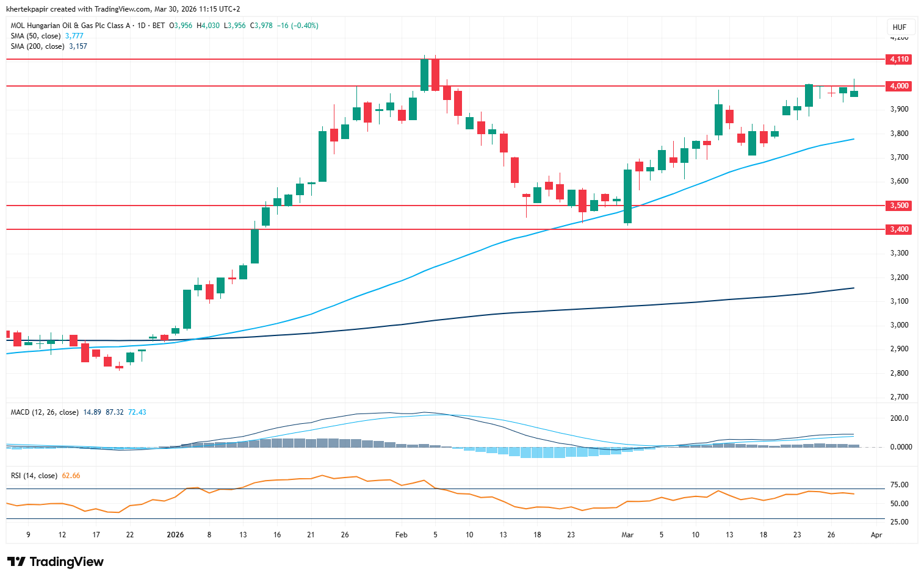Screen dimensions: 924x580
Task: Click the MOL Hungarian Oil & Gas title
Action: click(71, 26)
